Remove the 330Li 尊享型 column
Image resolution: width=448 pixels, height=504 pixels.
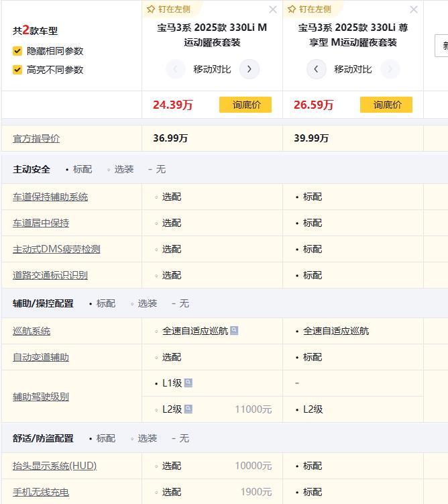click(414, 9)
